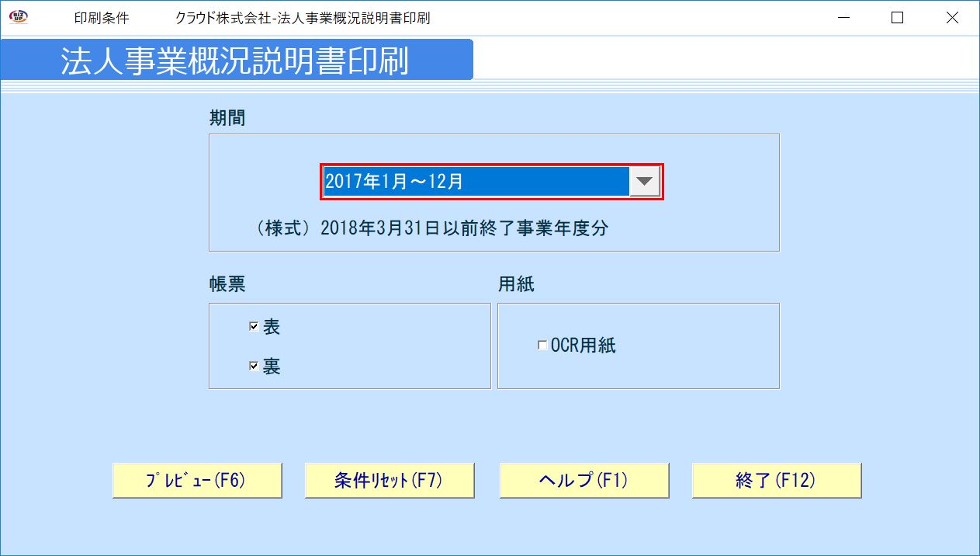Click the 条件リセット(F7) button
The image size is (980, 556).
click(389, 480)
